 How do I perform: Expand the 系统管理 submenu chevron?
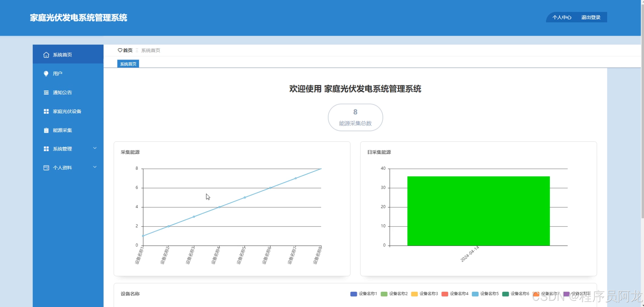(95, 148)
